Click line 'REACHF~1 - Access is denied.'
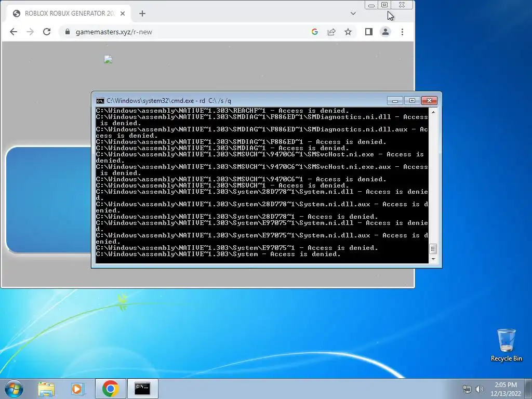This screenshot has height=399, width=532. pyautogui.click(x=222, y=111)
